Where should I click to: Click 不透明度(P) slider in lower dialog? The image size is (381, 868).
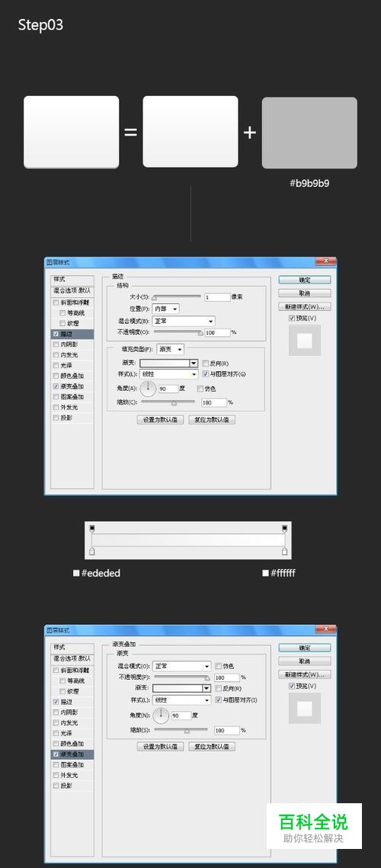click(x=182, y=677)
